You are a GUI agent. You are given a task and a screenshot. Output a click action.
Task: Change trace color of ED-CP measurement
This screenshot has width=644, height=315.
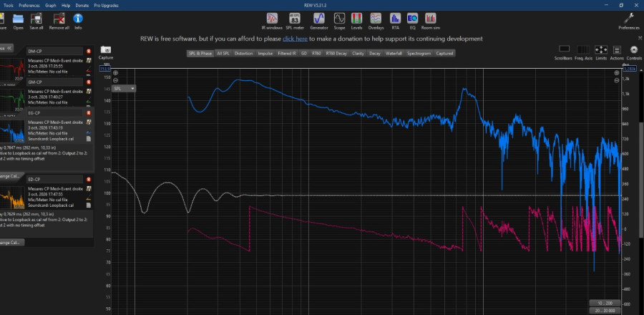click(88, 199)
